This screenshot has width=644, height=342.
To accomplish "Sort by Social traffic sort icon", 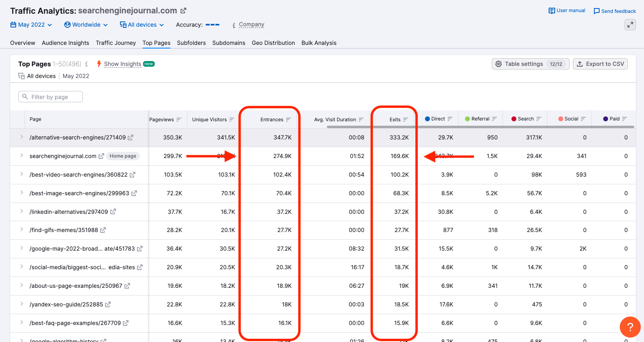I will tap(583, 119).
